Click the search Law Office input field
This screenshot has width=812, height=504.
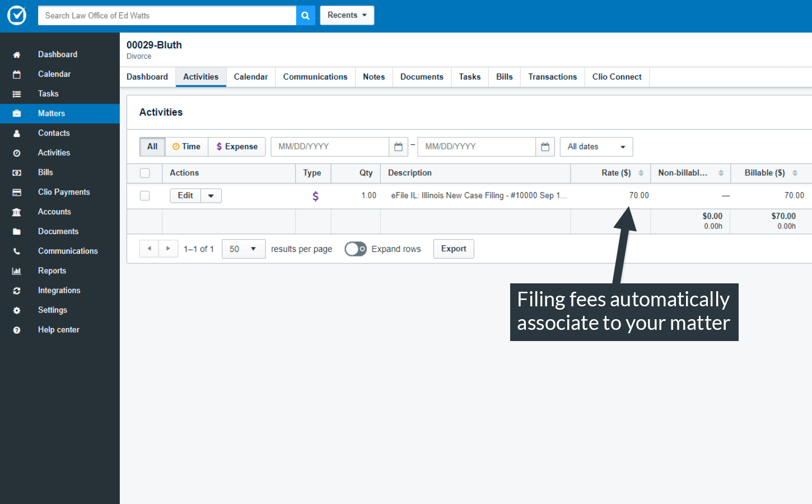(x=167, y=16)
